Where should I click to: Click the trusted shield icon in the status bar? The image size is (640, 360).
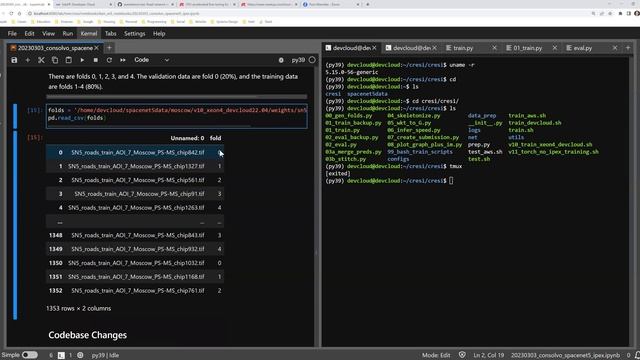click(462, 355)
